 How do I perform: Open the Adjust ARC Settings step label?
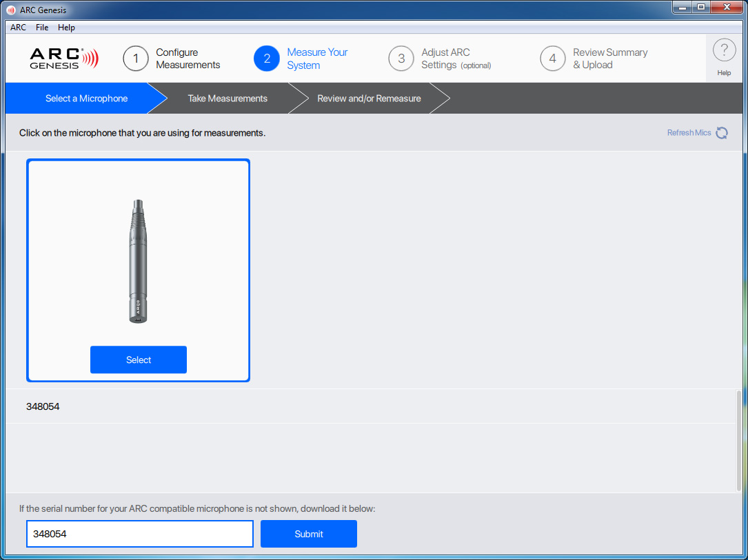point(456,59)
